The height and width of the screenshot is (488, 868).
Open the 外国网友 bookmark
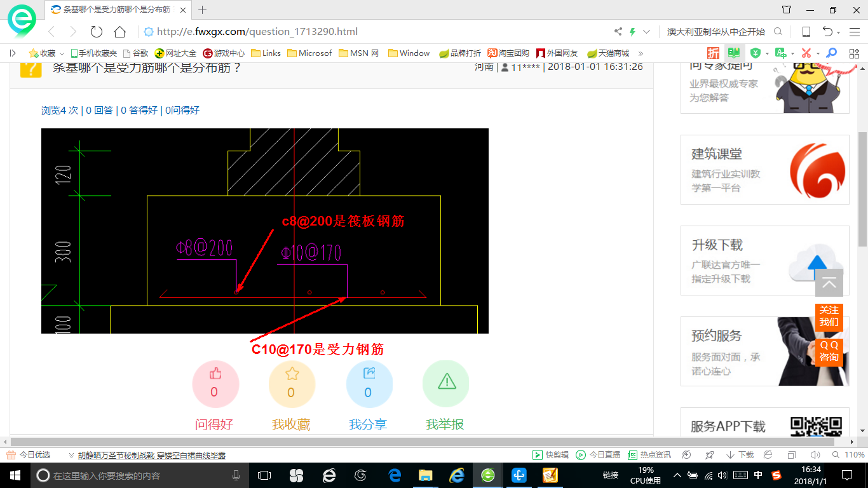coord(557,53)
